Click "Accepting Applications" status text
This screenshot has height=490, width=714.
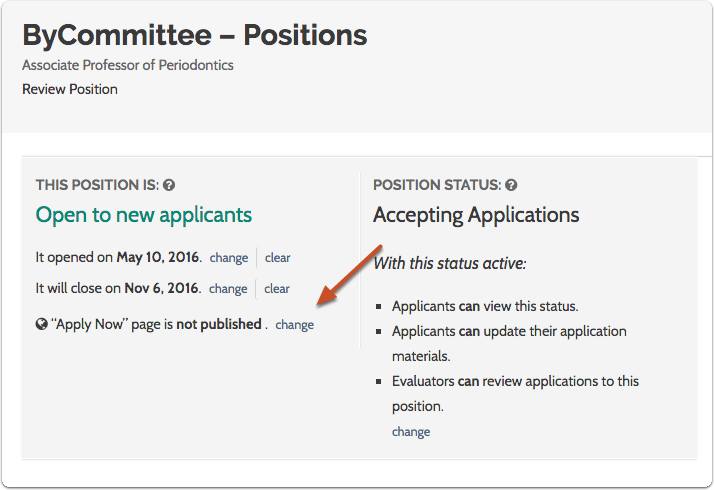[476, 215]
